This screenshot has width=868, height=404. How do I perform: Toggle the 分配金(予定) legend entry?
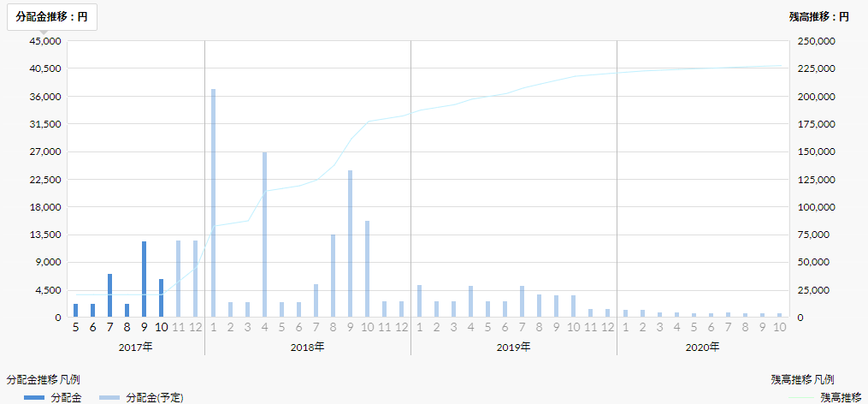(141, 397)
